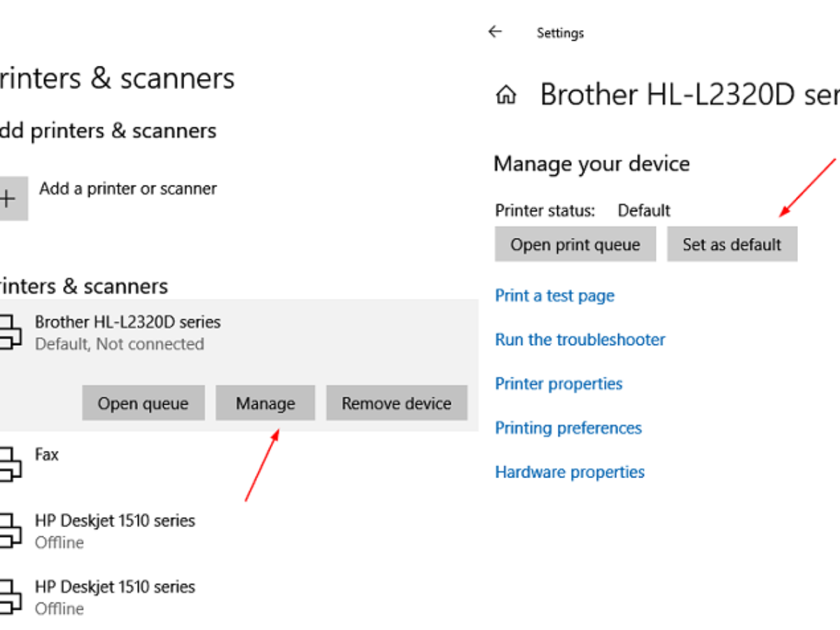
Task: Set the Brother printer as default
Action: click(732, 244)
